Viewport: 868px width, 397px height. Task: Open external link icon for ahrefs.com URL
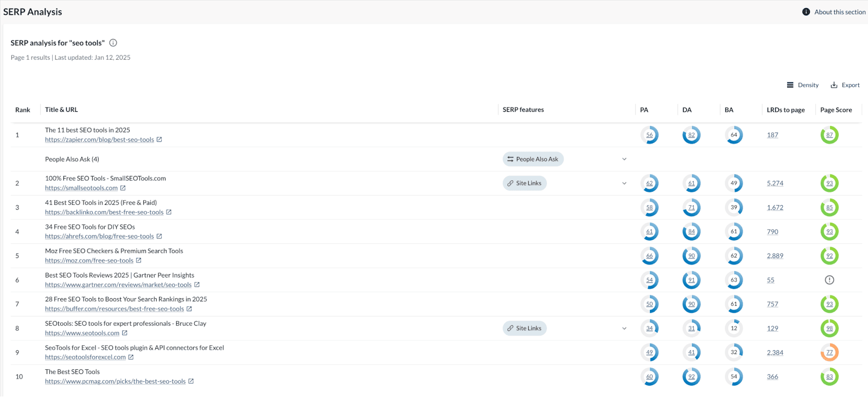pos(159,236)
